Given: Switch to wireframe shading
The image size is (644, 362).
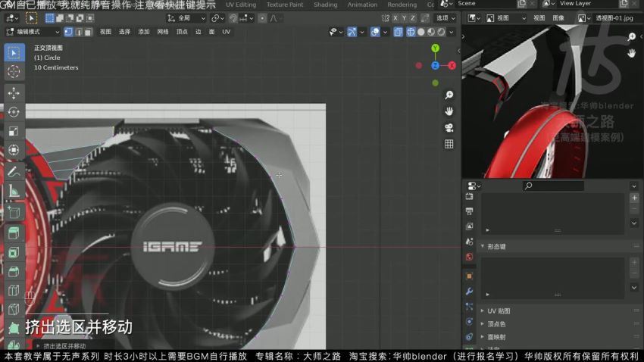Looking at the screenshot, I should [x=411, y=32].
